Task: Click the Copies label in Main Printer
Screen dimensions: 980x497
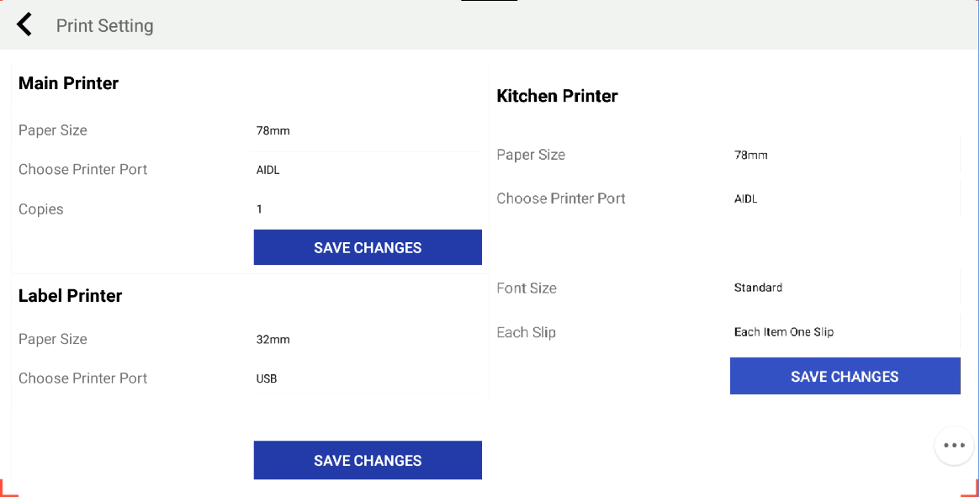Action: click(41, 209)
